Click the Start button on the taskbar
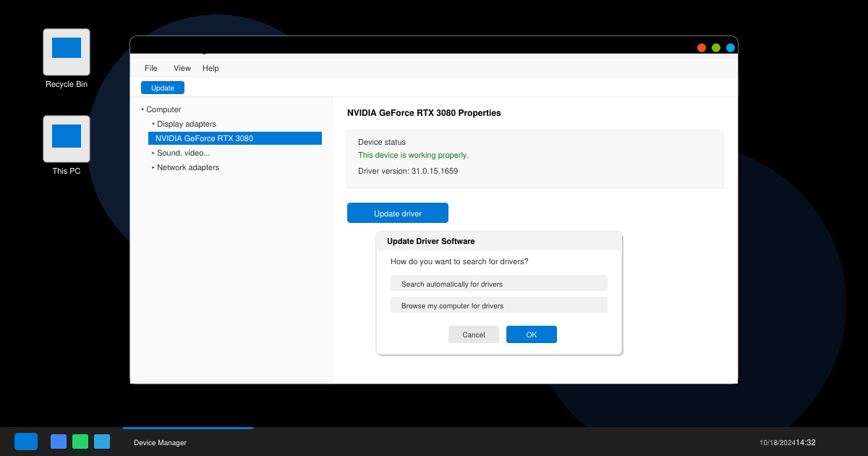The width and height of the screenshot is (868, 456). [26, 442]
